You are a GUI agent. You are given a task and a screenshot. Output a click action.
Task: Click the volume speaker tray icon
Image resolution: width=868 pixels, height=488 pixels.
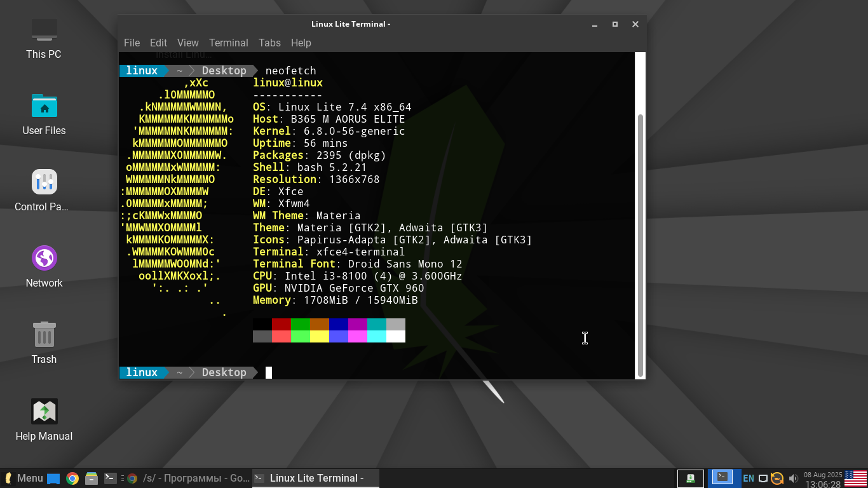tap(793, 478)
